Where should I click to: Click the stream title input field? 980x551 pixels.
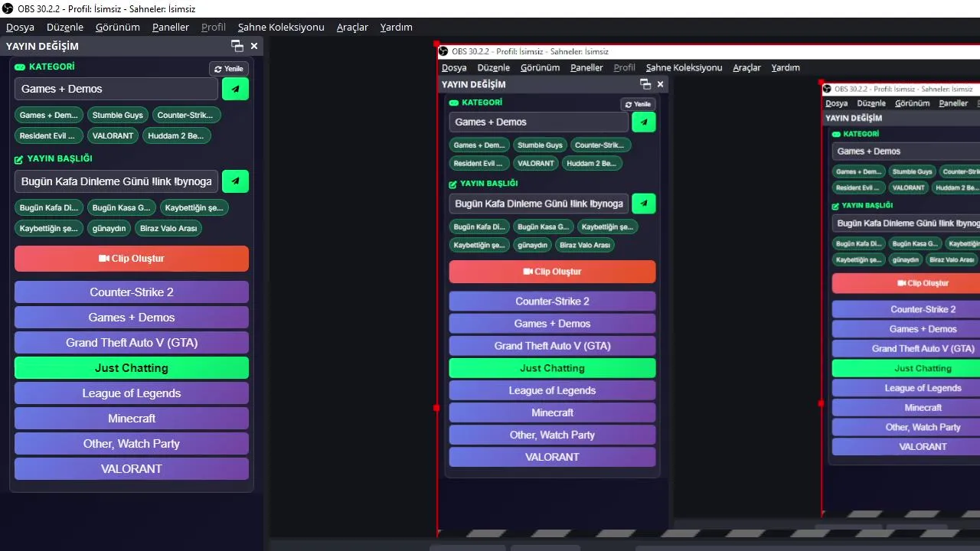point(116,181)
